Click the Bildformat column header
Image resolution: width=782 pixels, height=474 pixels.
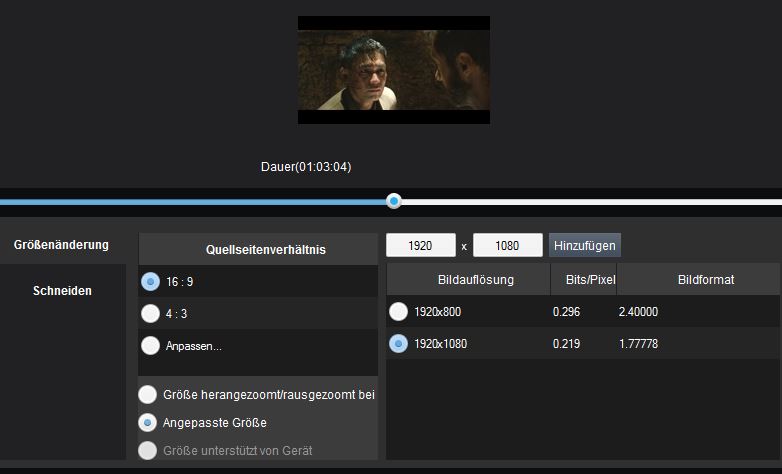(698, 280)
